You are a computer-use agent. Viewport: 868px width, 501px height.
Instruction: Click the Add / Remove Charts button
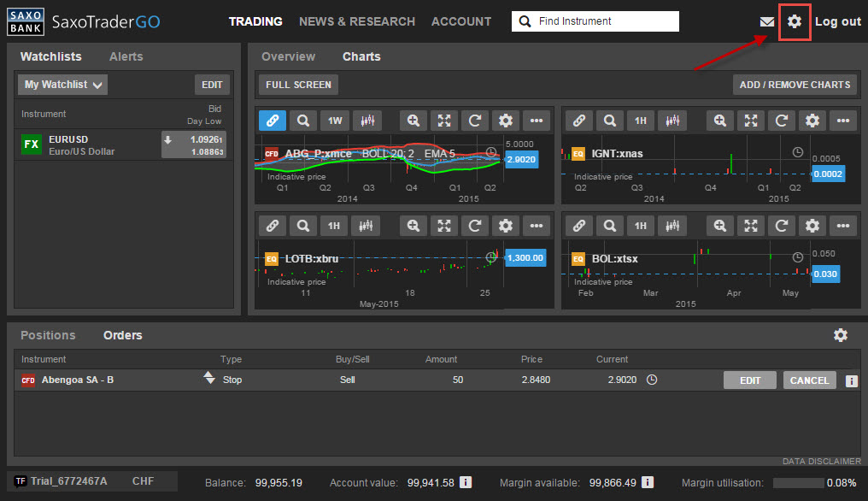click(x=795, y=85)
